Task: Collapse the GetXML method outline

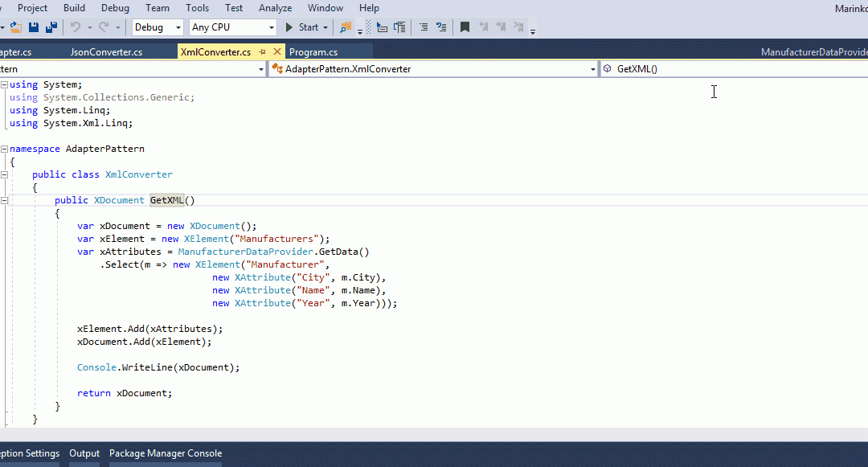Action: click(5, 200)
